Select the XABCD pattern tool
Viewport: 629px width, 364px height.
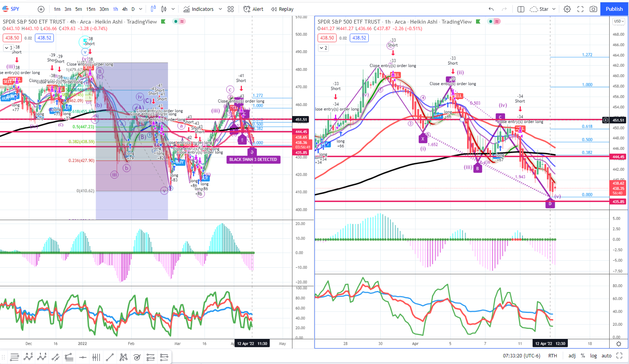point(123,357)
